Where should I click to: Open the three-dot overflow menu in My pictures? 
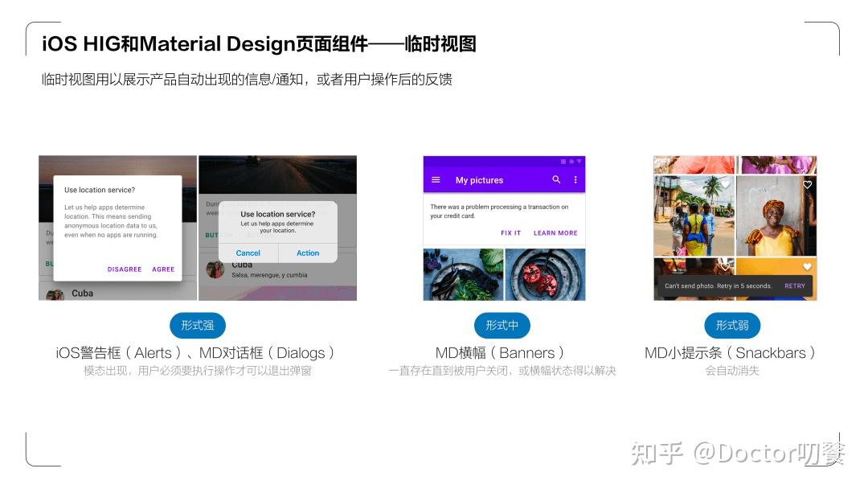tap(575, 180)
